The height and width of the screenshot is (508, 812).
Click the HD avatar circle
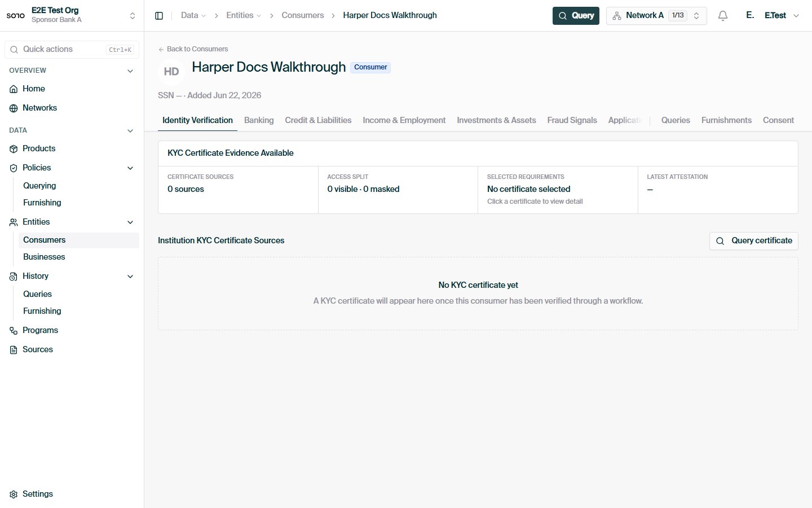[171, 72]
